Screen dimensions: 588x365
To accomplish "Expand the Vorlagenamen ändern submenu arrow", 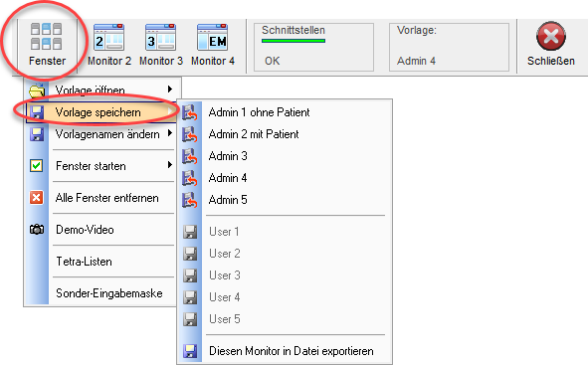I will click(x=170, y=133).
